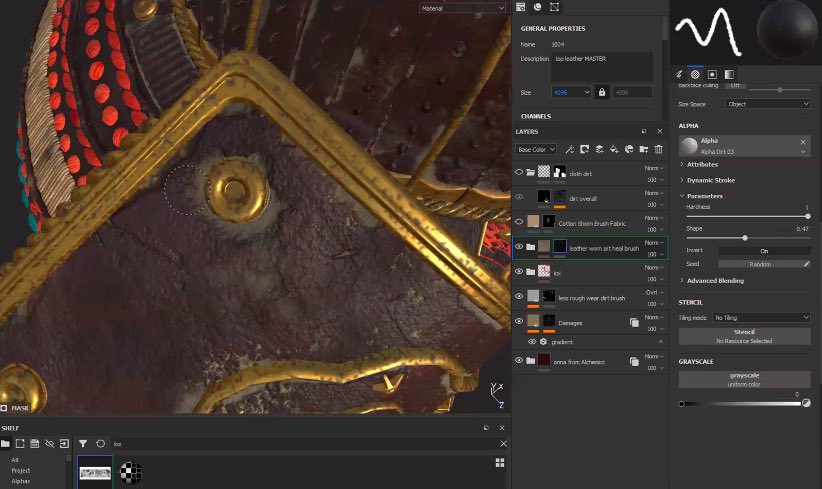Hide the onna from Alchemist layer
Viewport: 822px width, 489px height.
(518, 361)
